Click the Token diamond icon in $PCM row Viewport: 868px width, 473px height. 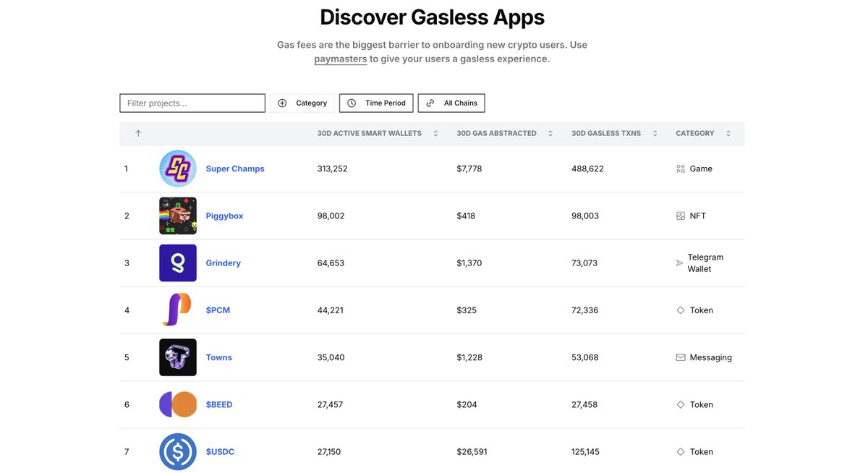coord(681,310)
